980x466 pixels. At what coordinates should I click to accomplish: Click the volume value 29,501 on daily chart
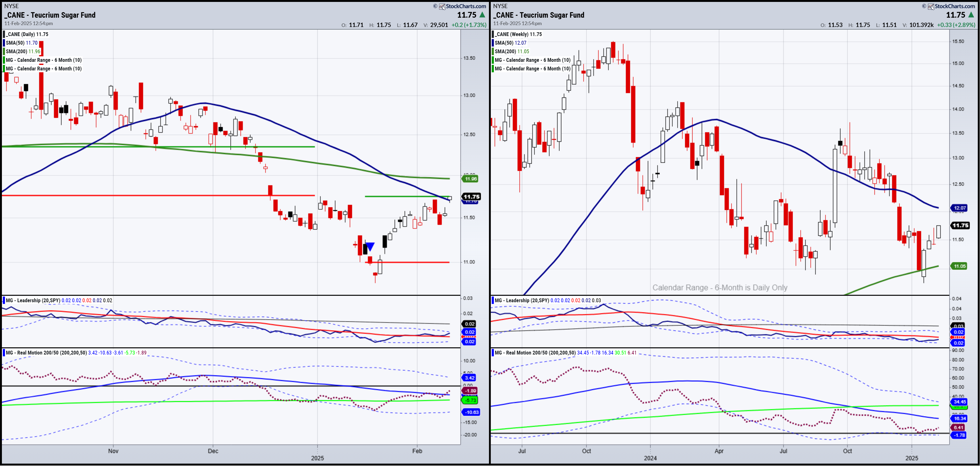(x=439, y=25)
